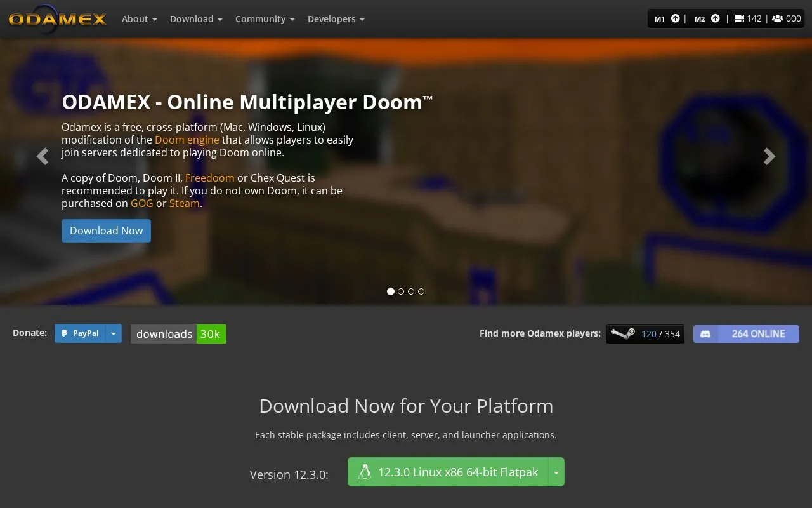Visit the GOG store link
Viewport: 812px width, 508px height.
[x=142, y=203]
